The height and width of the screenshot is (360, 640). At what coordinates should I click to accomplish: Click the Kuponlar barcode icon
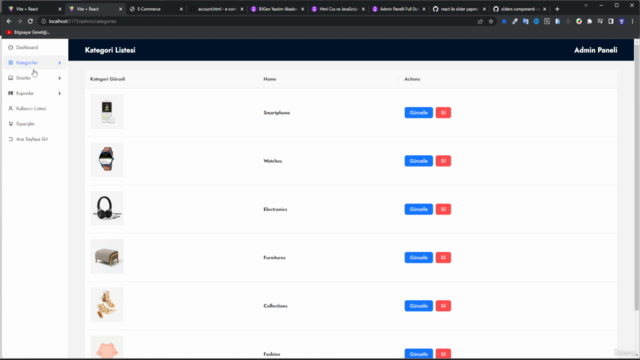tap(11, 93)
